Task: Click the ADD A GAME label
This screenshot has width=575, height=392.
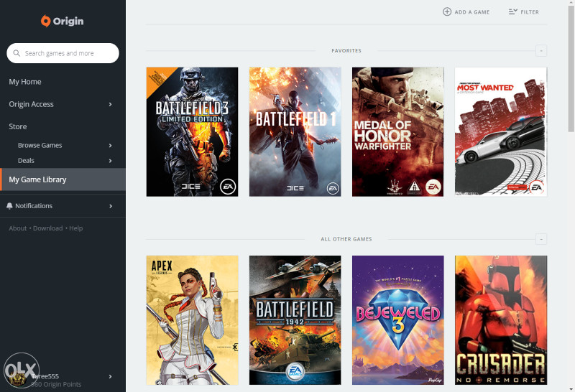Action: coord(472,12)
